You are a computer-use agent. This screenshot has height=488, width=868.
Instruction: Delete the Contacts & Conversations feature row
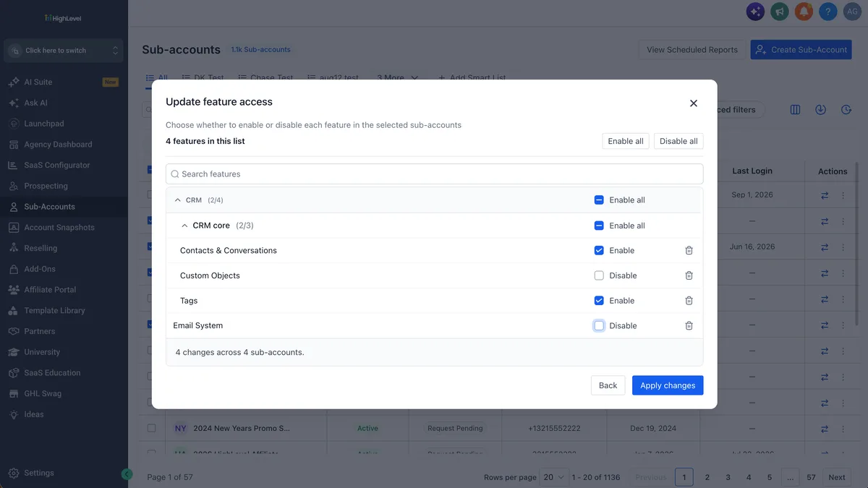click(x=689, y=250)
